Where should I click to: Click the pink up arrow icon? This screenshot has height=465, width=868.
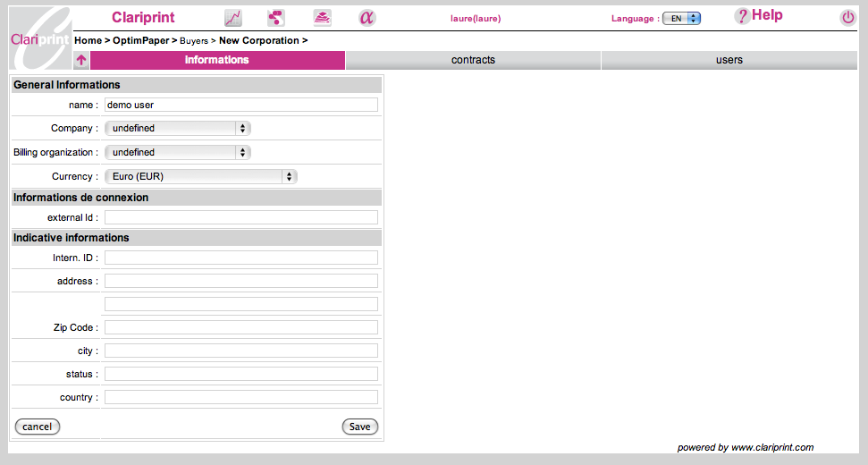pyautogui.click(x=81, y=61)
